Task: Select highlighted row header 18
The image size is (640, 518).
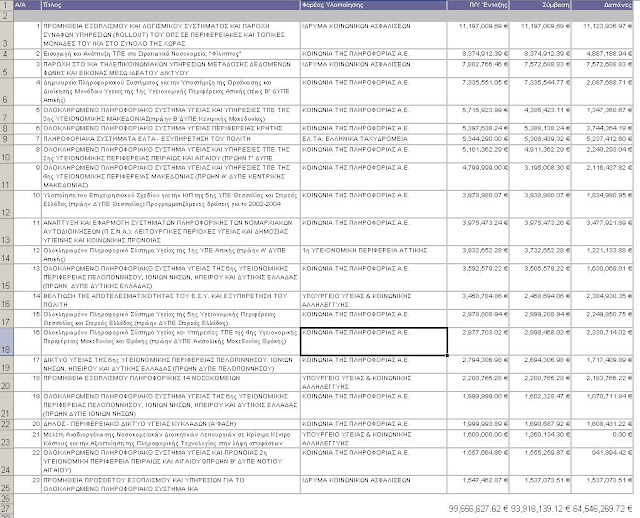Action: coord(7,341)
